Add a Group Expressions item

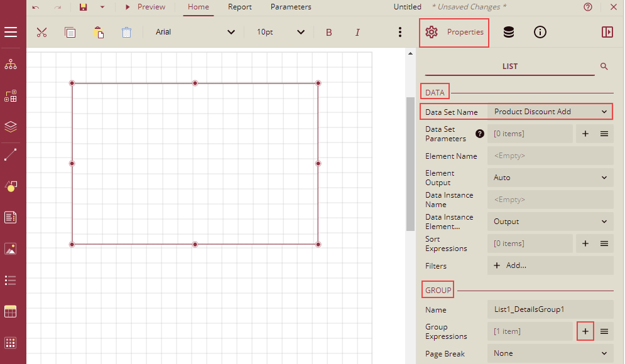point(585,331)
